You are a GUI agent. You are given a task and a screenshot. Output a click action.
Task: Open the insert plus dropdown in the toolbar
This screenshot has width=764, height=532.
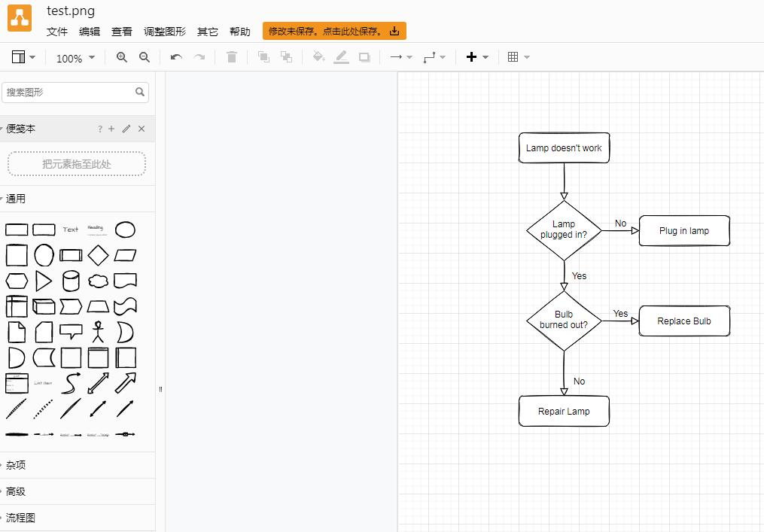(x=477, y=57)
